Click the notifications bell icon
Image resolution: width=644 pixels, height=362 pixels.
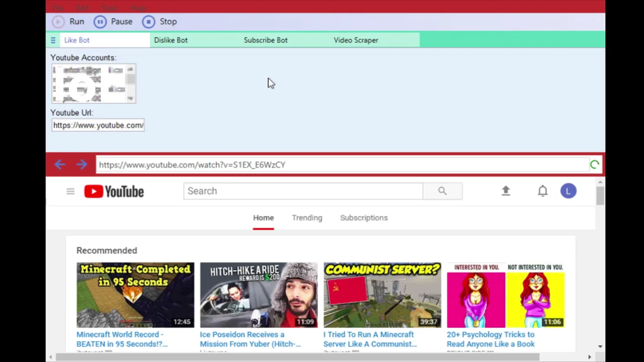pos(543,191)
